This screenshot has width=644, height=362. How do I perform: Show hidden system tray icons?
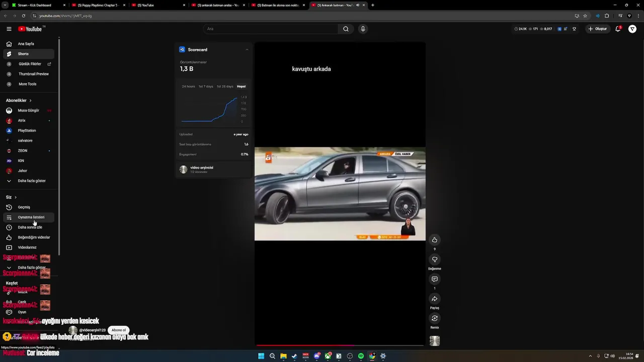[590, 356]
